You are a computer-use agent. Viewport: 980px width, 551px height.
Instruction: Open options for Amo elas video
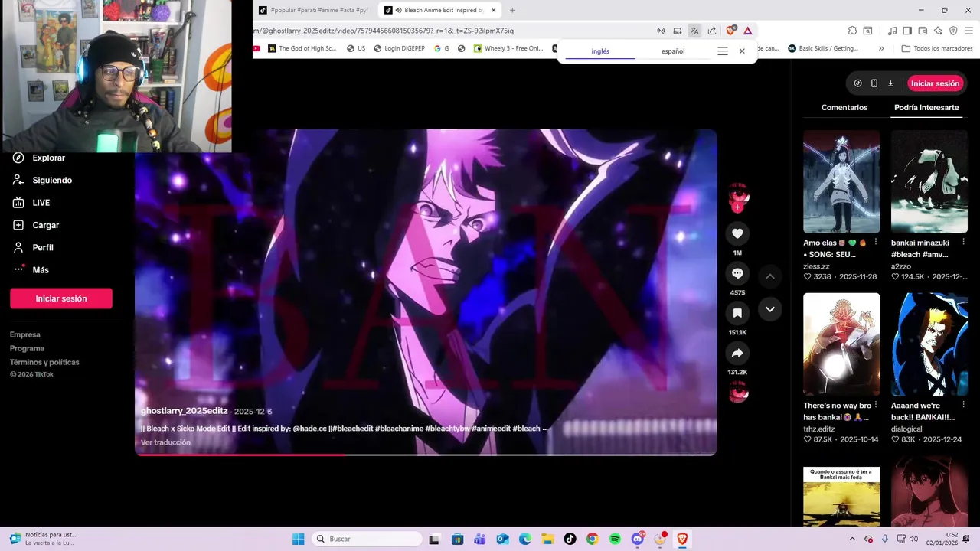click(876, 243)
